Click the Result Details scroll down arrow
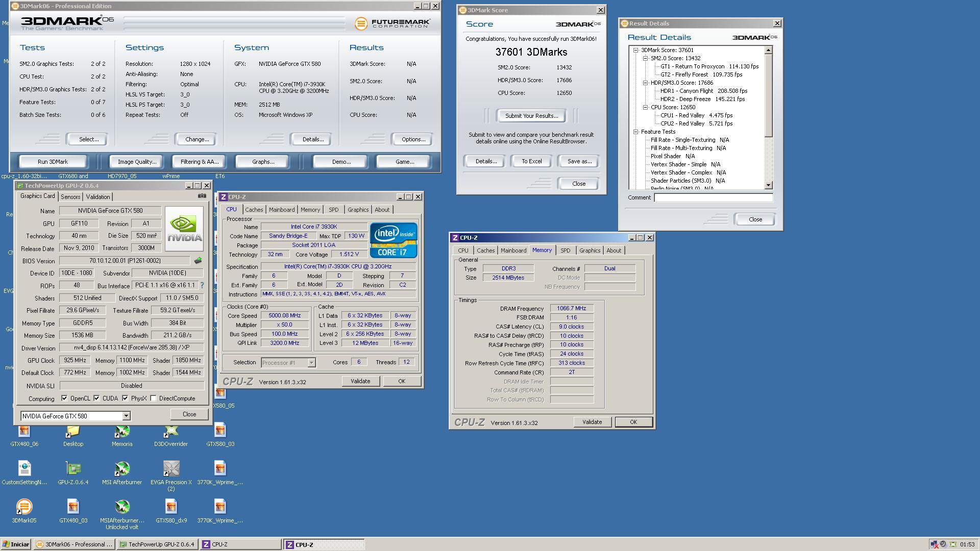980x551 pixels. 769,185
